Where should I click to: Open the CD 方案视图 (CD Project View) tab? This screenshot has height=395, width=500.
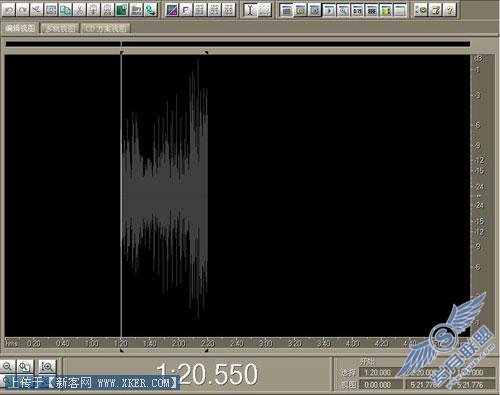(x=105, y=29)
